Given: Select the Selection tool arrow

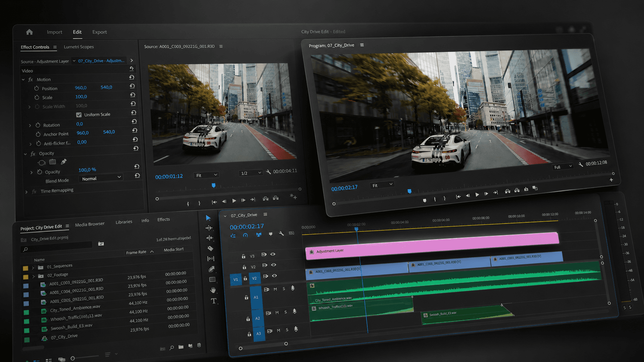Looking at the screenshot, I should pyautogui.click(x=208, y=218).
